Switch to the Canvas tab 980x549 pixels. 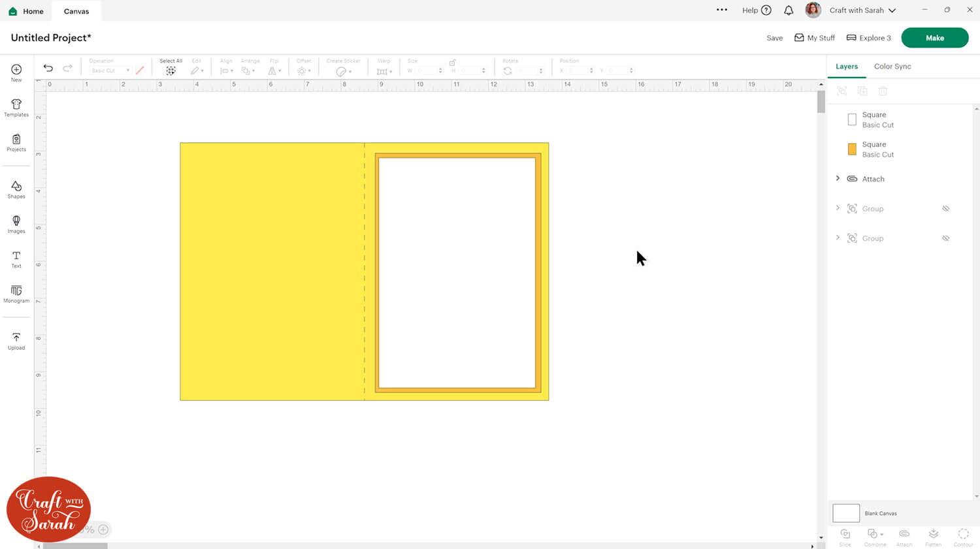(x=76, y=11)
